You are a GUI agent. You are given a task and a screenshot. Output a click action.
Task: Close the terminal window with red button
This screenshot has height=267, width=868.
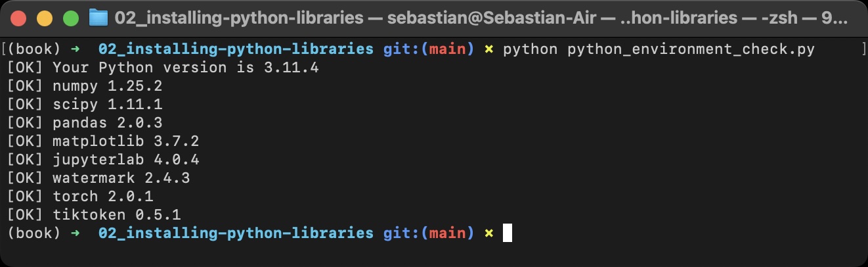(18, 18)
